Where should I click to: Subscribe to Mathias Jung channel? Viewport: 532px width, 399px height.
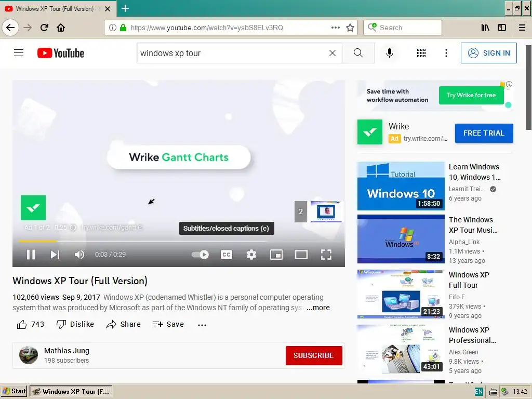point(314,355)
